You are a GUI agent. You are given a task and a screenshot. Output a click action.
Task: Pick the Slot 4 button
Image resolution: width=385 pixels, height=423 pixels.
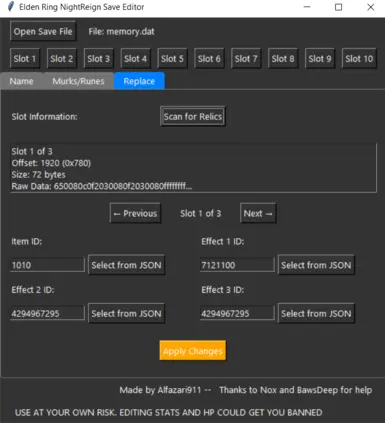tap(135, 59)
